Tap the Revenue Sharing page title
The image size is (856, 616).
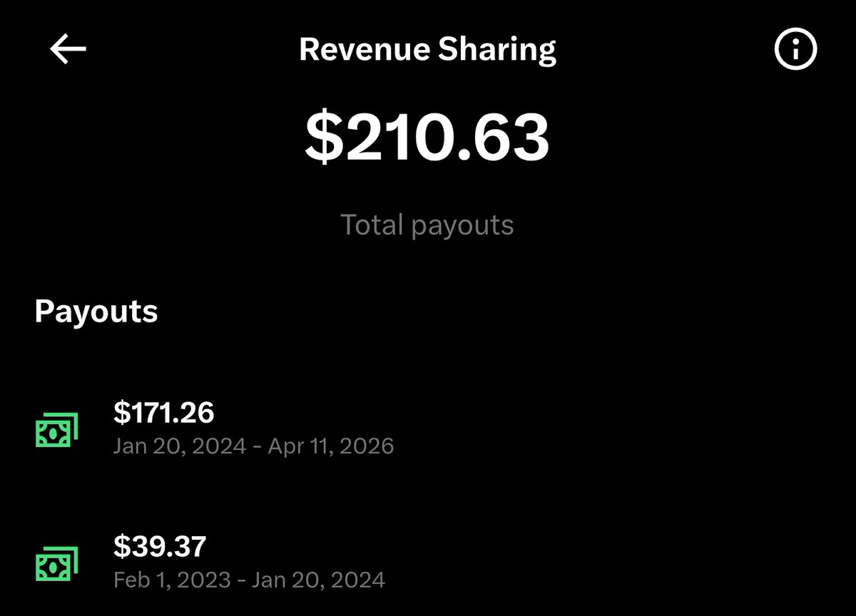[x=427, y=50]
